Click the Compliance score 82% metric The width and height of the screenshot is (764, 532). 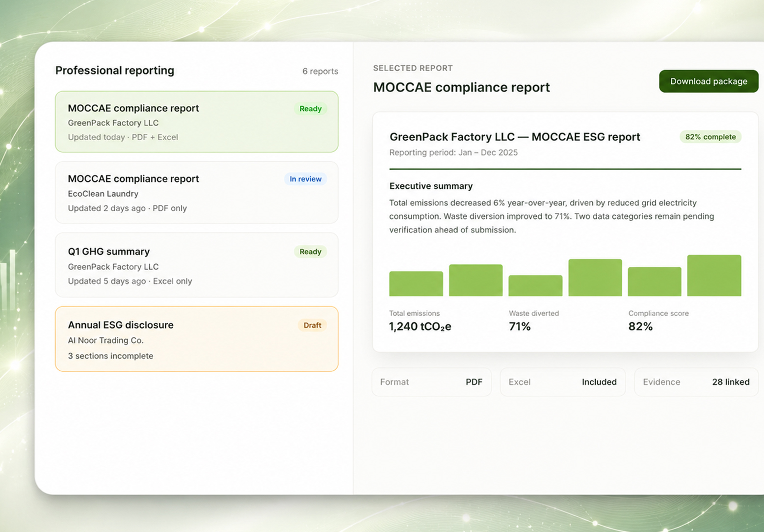(659, 321)
